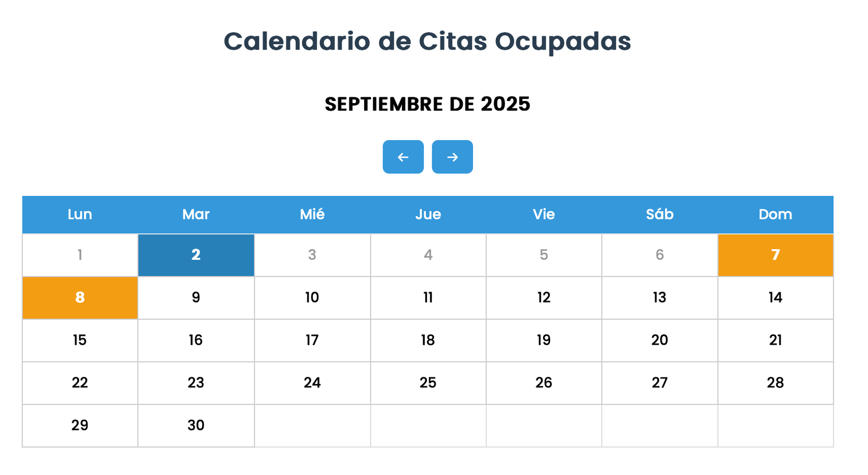Click date 15 under Lun

[x=79, y=340]
